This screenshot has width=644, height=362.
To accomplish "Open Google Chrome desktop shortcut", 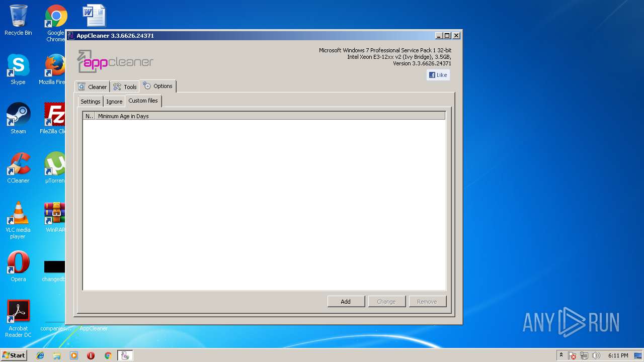I will click(x=56, y=23).
